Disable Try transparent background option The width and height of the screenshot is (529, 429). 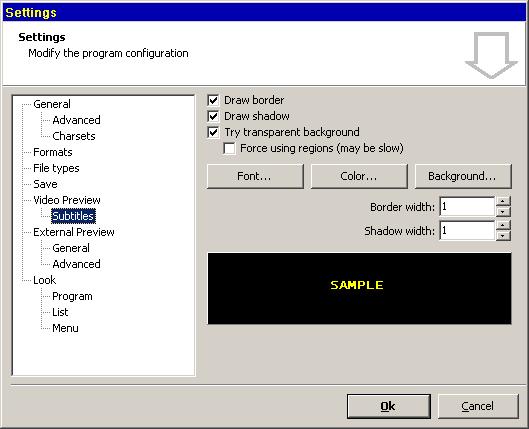[x=213, y=132]
